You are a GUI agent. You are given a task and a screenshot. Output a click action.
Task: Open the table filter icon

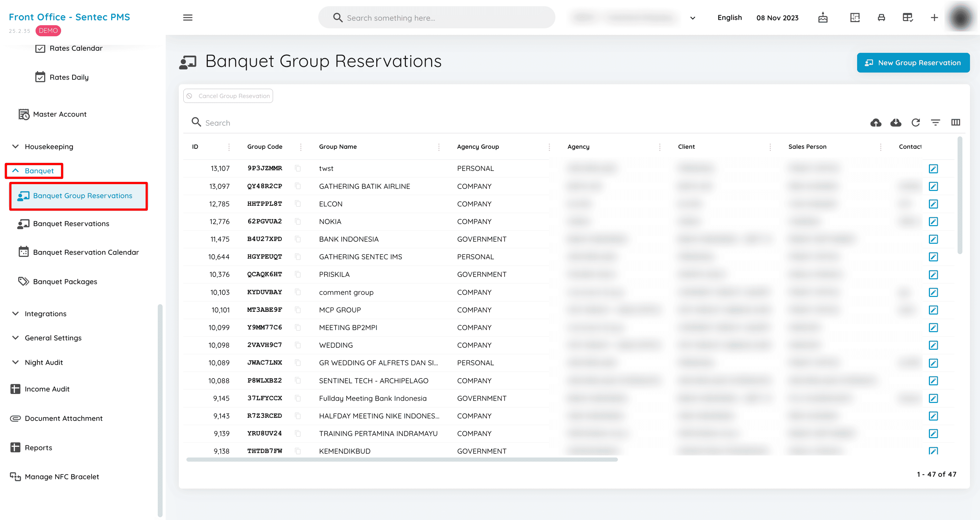(x=935, y=123)
